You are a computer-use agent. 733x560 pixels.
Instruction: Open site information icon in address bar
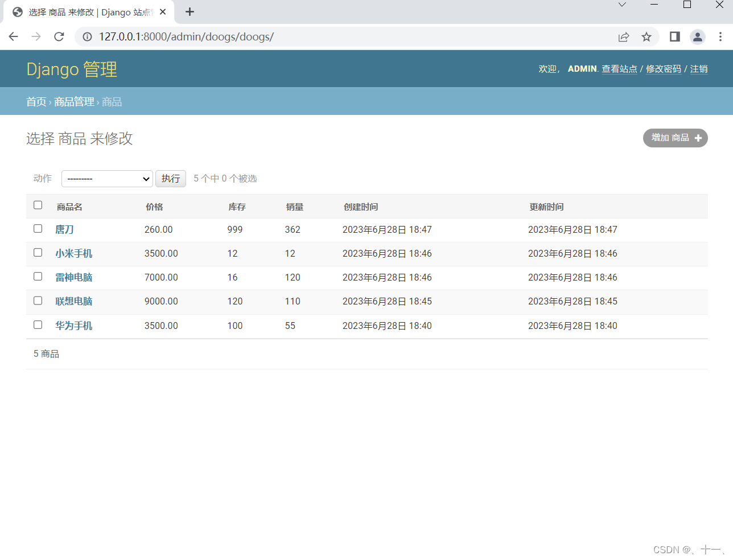[87, 36]
